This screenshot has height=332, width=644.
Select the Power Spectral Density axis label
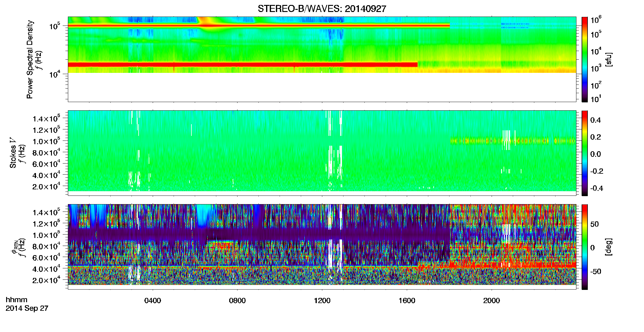(x=30, y=59)
